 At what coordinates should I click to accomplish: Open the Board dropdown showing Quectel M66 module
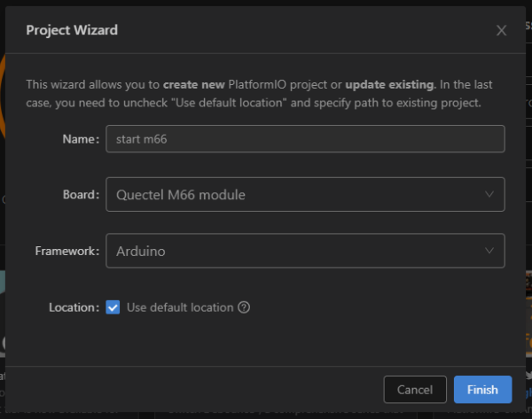click(x=304, y=194)
